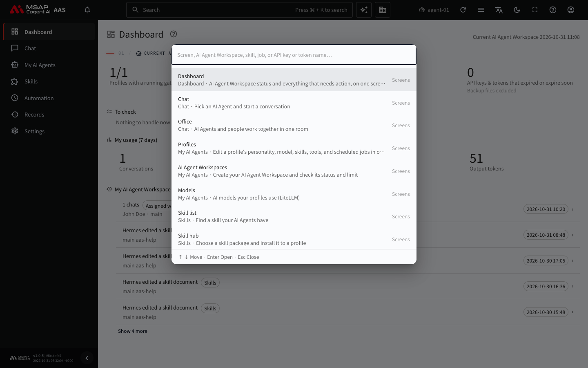Select the Dashboard result in the palette
Viewport: 588px width, 368px height.
click(x=294, y=80)
